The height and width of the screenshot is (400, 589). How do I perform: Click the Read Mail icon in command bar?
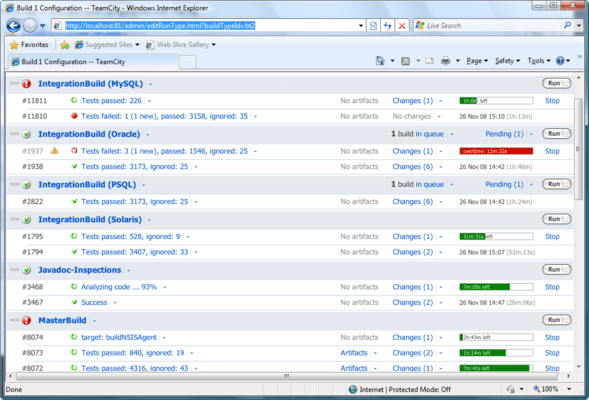point(429,61)
